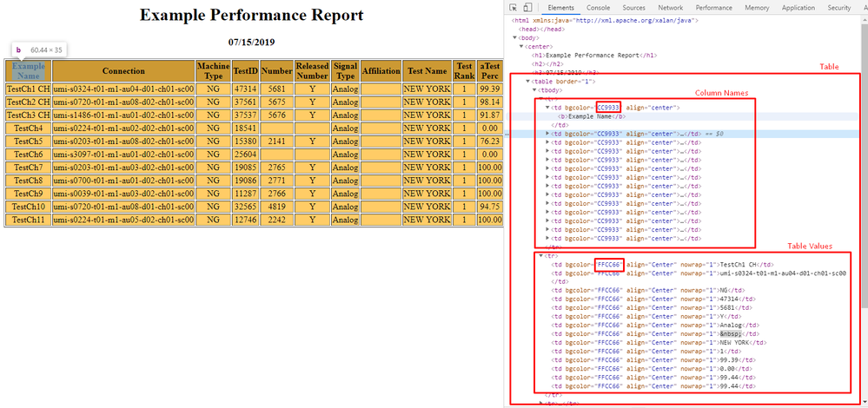Click the aTest Perc column header

[x=490, y=71]
